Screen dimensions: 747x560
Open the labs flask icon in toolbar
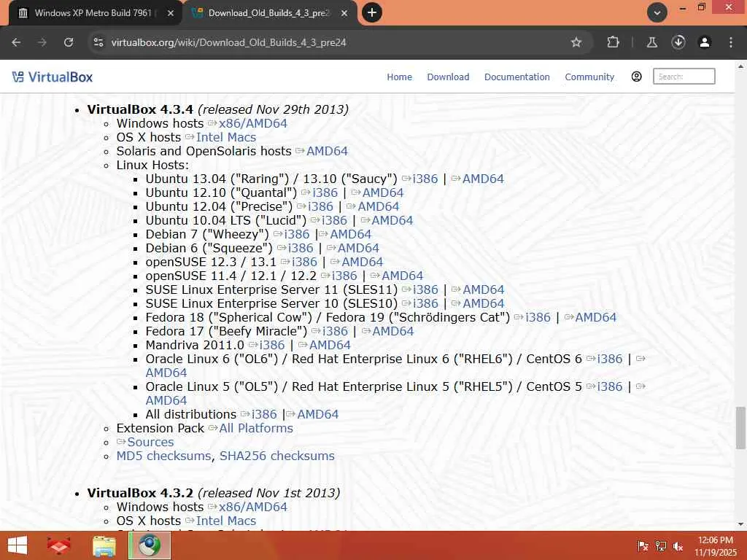point(652,42)
